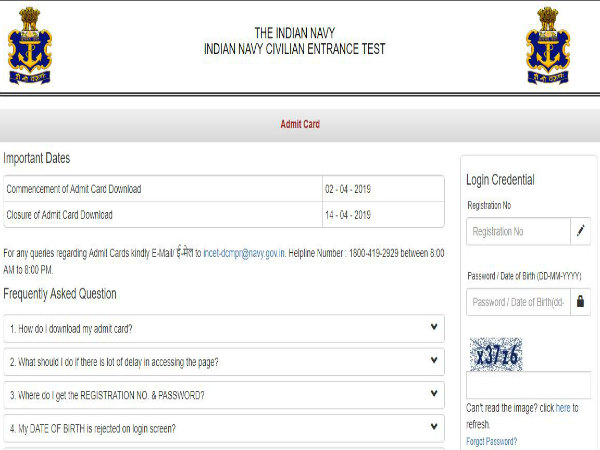The width and height of the screenshot is (600, 450).
Task: Click the 'Login Credential' heading
Action: [500, 179]
